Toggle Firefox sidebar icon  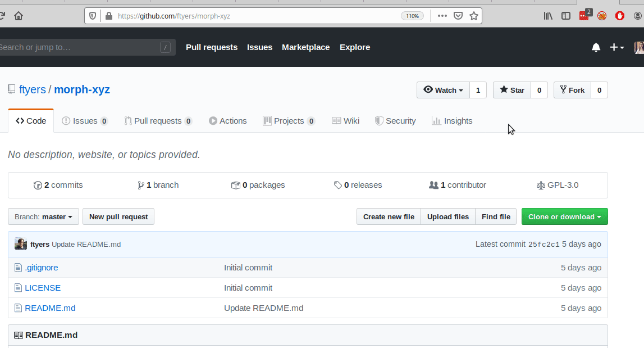click(x=566, y=16)
